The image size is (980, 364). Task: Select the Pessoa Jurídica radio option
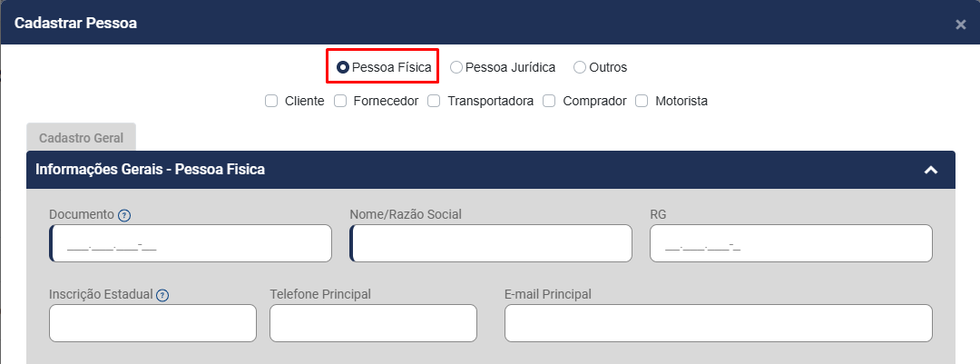456,67
